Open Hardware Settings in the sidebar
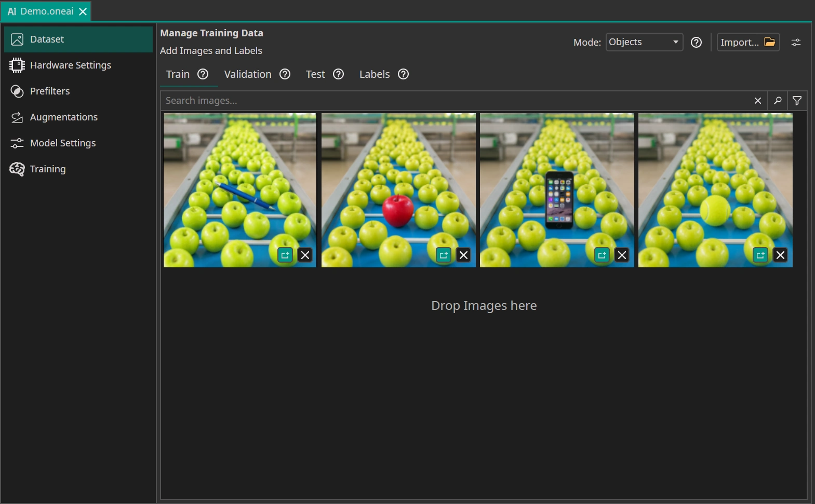815x504 pixels. pyautogui.click(x=70, y=65)
